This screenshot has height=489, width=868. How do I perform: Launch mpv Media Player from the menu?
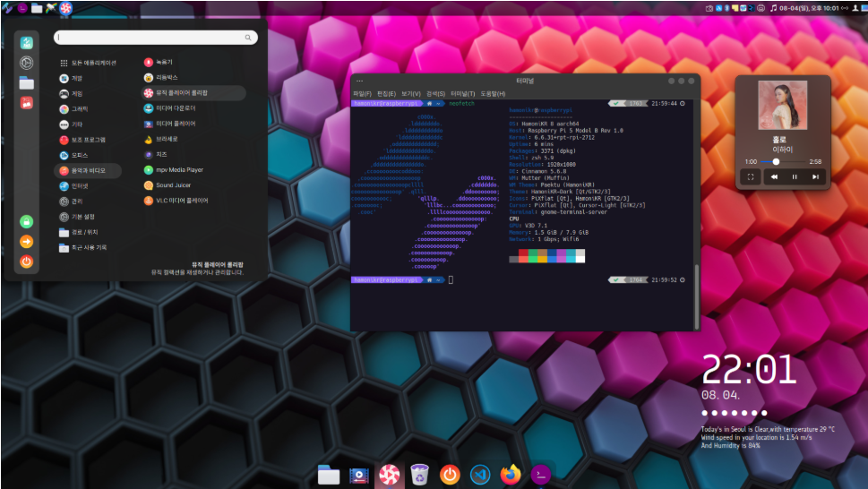point(174,170)
